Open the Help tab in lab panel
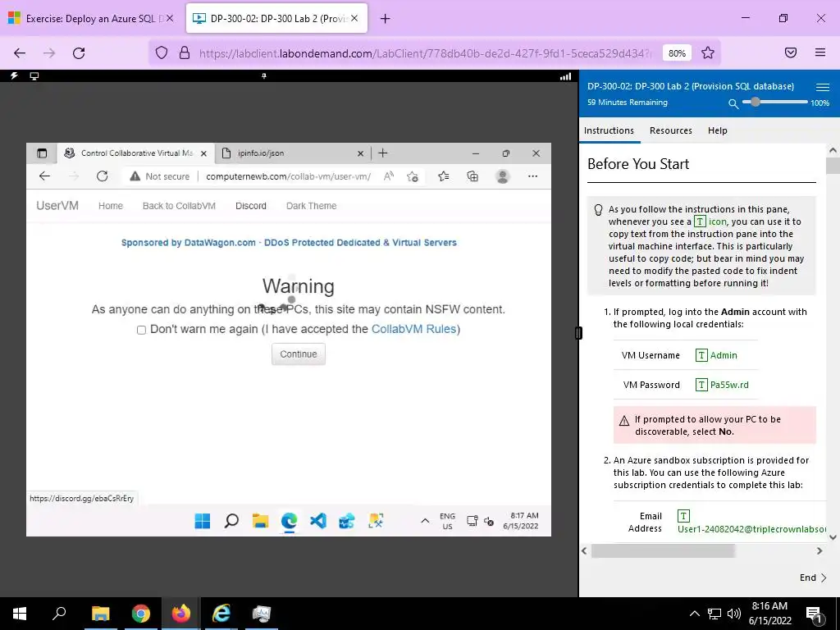This screenshot has width=840, height=630. point(717,130)
